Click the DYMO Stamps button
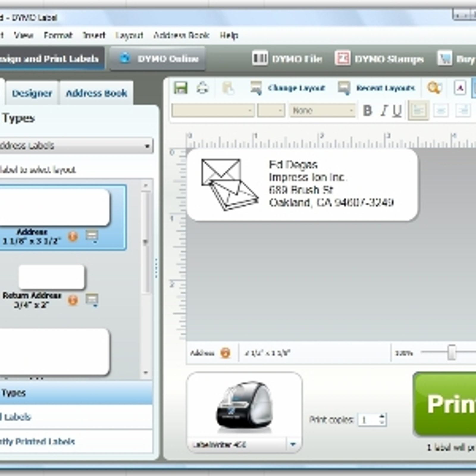 pos(380,59)
